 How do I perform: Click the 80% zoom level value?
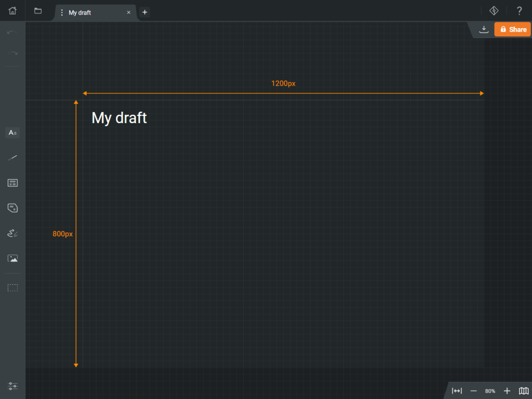(x=490, y=391)
